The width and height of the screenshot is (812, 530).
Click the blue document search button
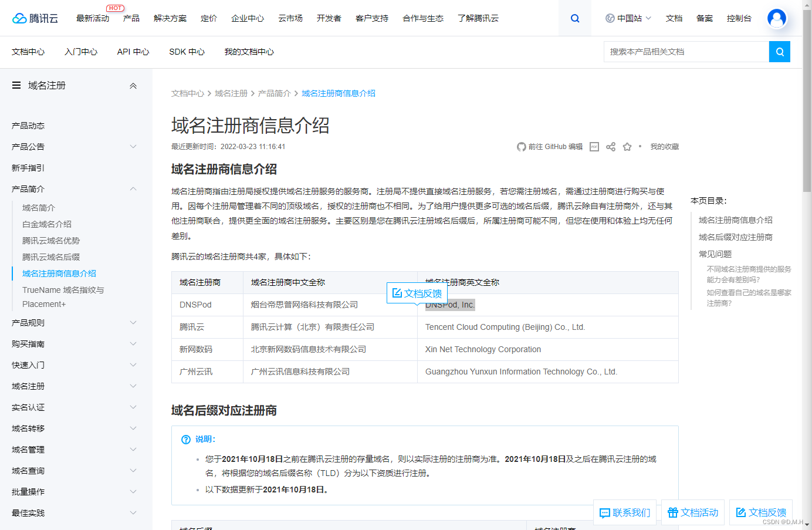780,52
